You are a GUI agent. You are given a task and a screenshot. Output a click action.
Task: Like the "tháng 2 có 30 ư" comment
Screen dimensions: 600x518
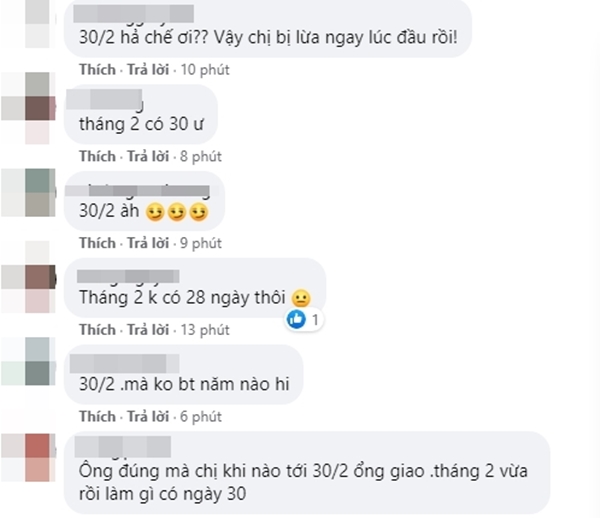click(97, 156)
